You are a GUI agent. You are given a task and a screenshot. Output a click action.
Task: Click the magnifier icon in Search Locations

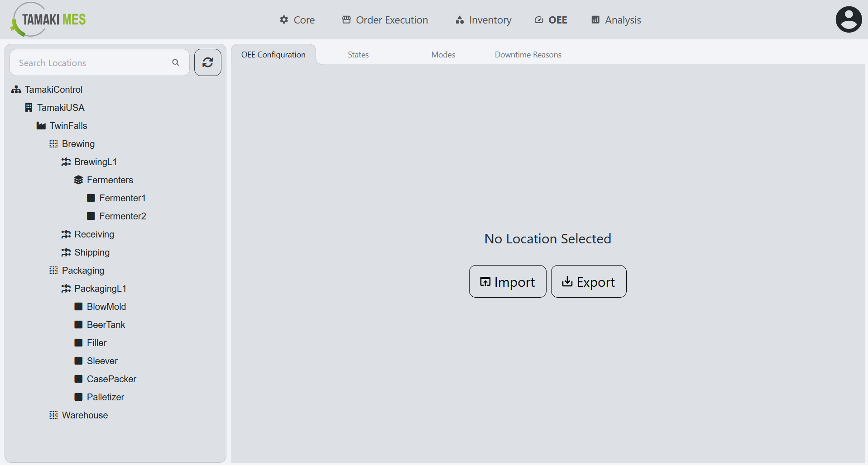point(176,62)
